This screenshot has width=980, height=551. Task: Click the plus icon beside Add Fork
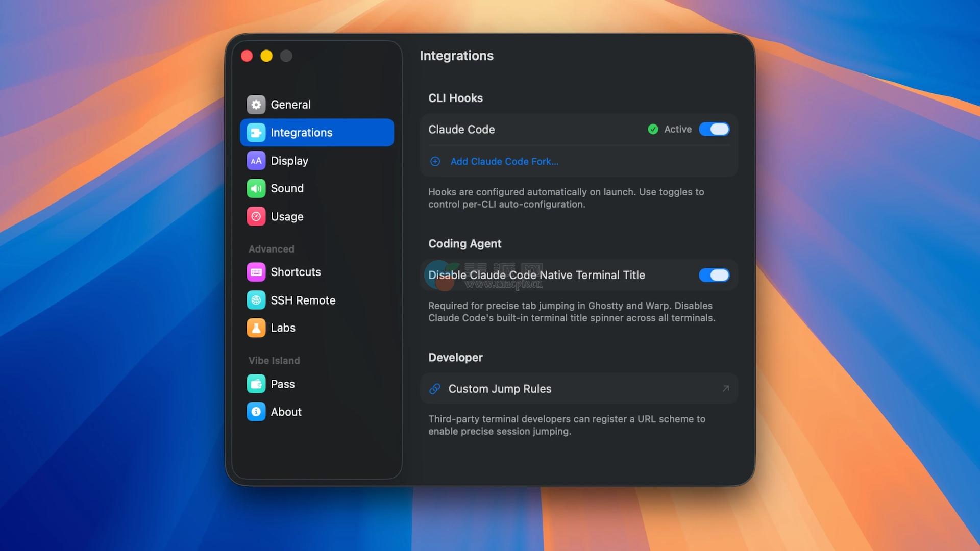click(x=435, y=161)
